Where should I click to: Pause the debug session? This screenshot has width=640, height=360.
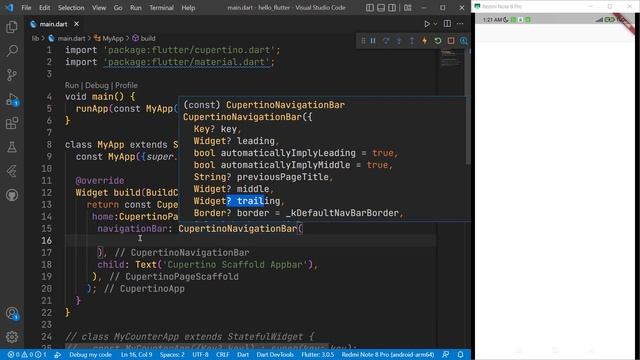coord(373,41)
